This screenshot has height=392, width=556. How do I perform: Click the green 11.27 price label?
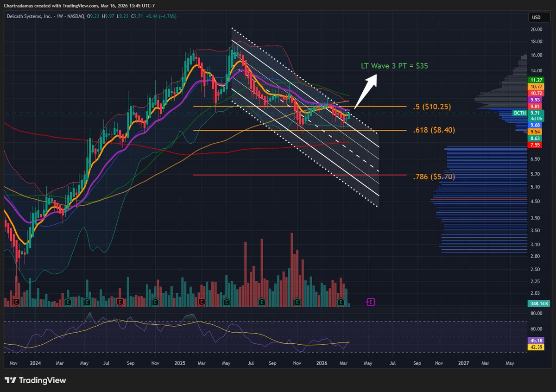[x=536, y=80]
